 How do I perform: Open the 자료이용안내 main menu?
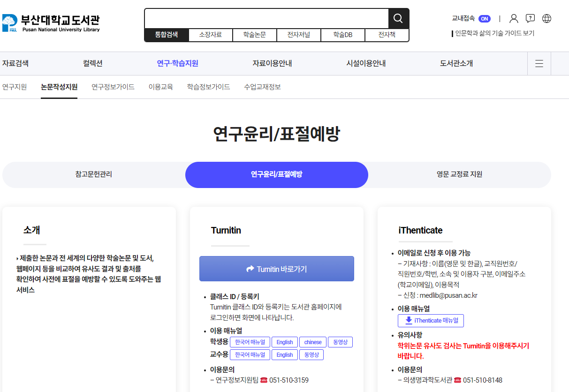272,64
